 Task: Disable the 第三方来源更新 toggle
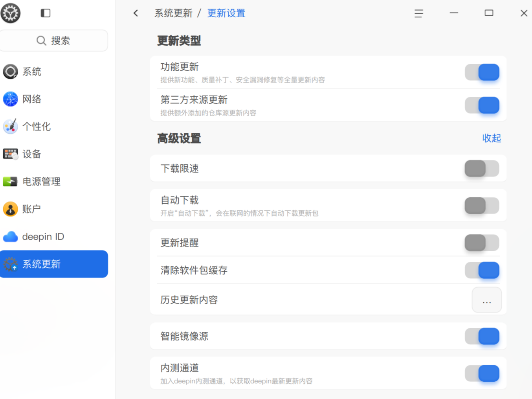pyautogui.click(x=482, y=105)
